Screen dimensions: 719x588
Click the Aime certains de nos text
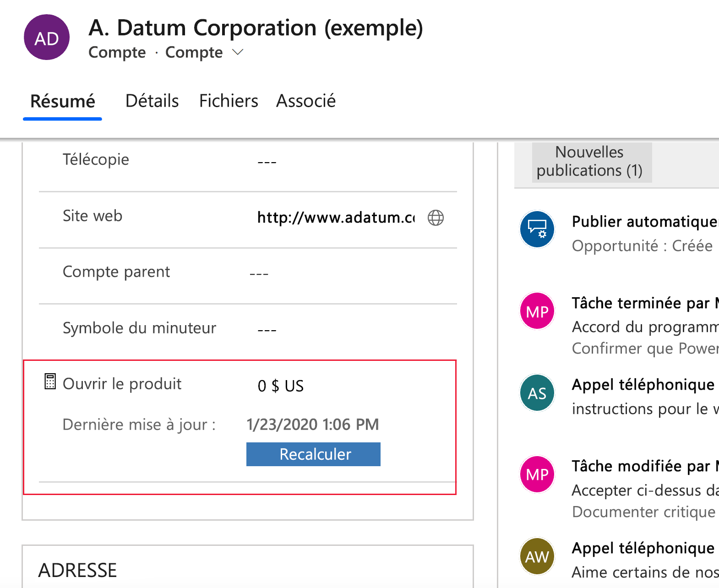(645, 572)
